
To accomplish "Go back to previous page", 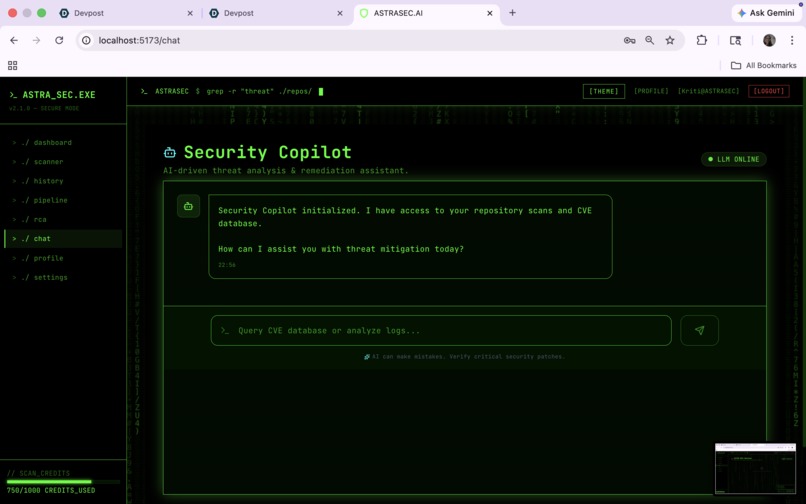I will click(14, 40).
